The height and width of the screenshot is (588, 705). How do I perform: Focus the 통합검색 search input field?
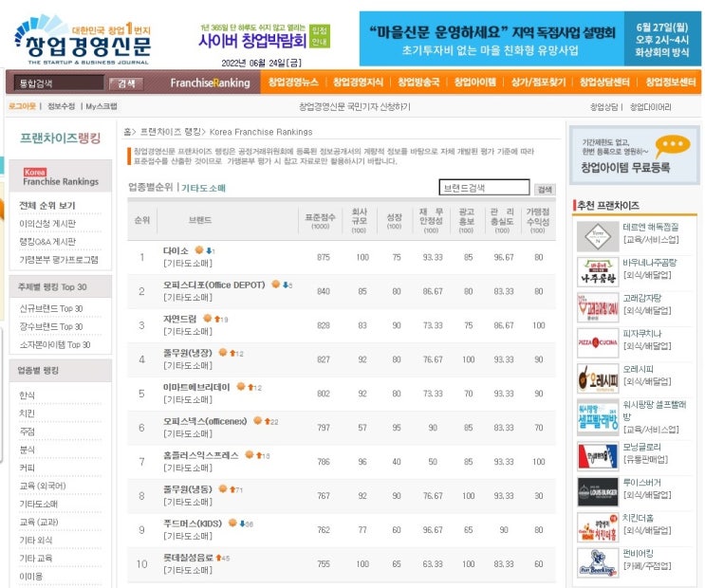[x=59, y=83]
